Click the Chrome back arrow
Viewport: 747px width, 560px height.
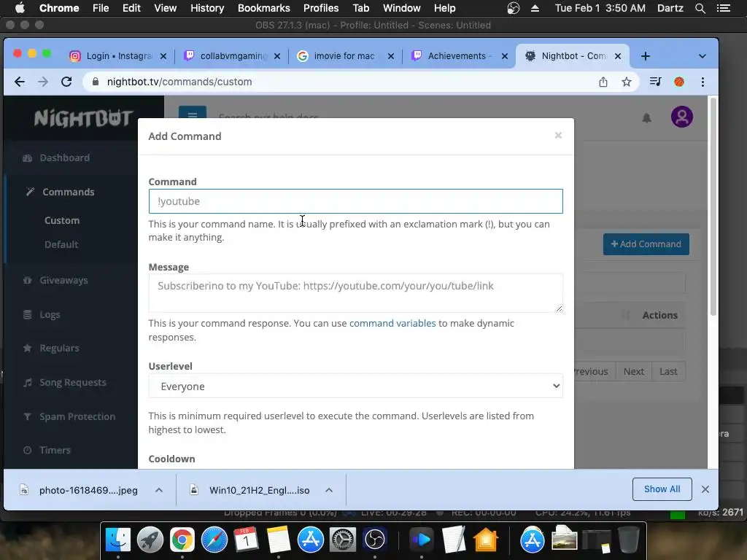tap(20, 82)
